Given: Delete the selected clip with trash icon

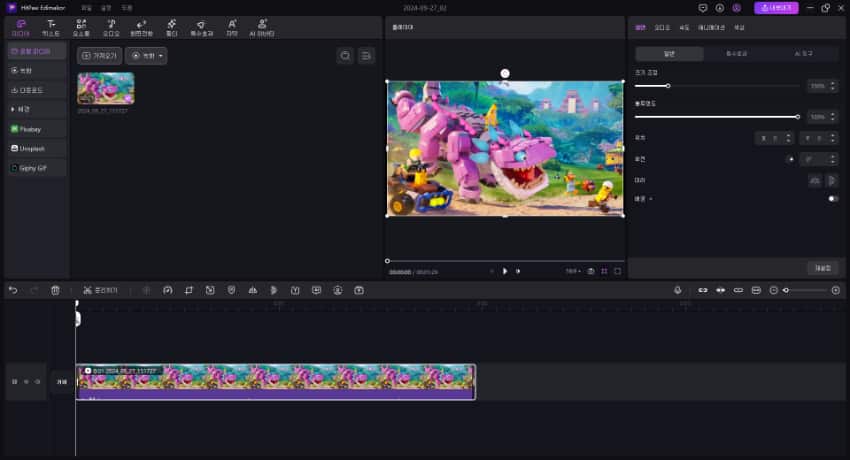Looking at the screenshot, I should (x=55, y=290).
